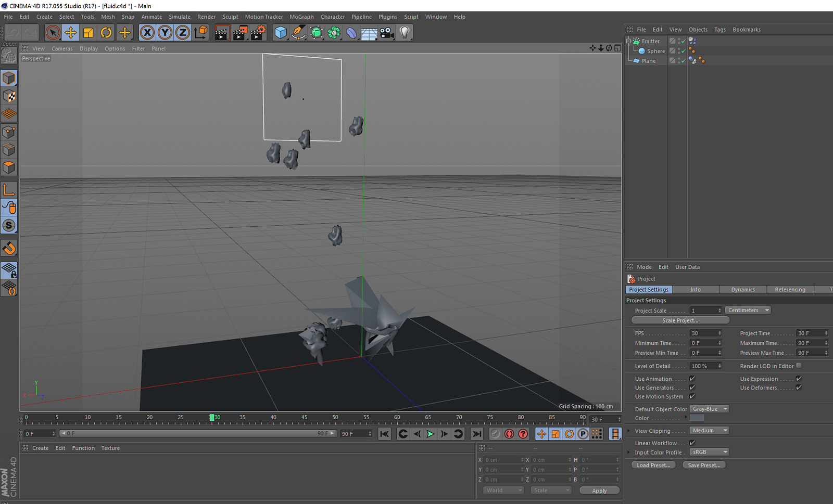The width and height of the screenshot is (833, 504).
Task: Toggle Render LOD in Editor checkbox
Action: (x=799, y=366)
